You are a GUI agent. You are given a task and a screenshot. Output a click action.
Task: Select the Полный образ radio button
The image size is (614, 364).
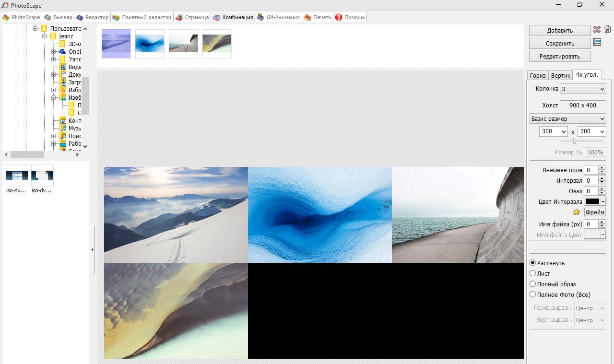click(x=532, y=284)
